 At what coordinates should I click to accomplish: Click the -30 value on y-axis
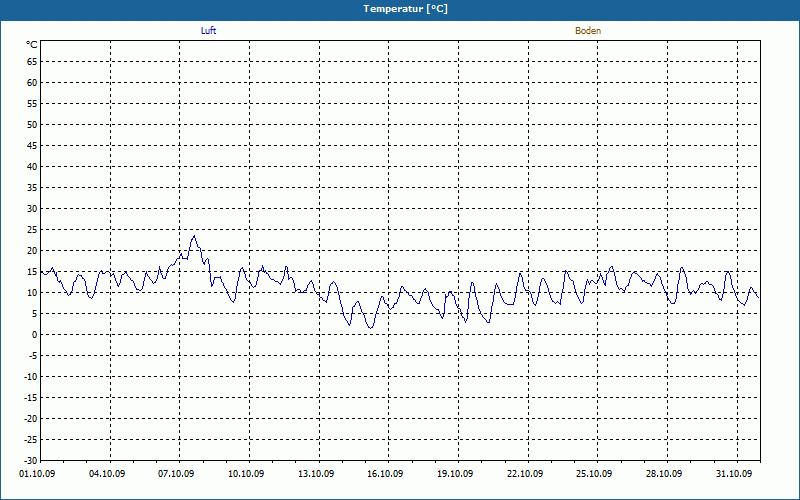click(x=31, y=460)
